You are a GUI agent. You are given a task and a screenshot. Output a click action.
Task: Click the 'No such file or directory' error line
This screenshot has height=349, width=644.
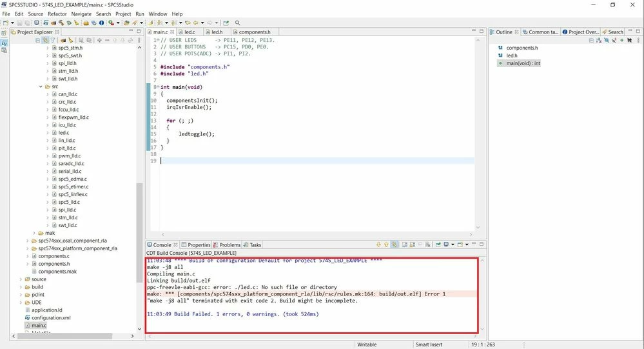click(242, 287)
